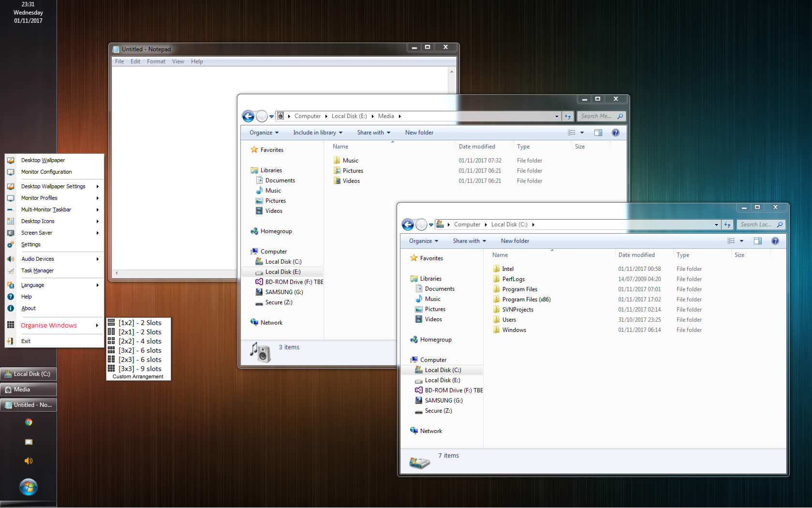The image size is (812, 508).
Task: Select the Program Files (x86) folder
Action: 526,299
